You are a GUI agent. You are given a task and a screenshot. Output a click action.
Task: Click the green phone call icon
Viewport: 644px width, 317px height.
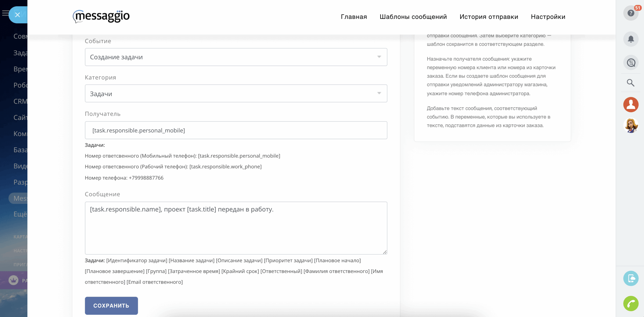point(631,304)
